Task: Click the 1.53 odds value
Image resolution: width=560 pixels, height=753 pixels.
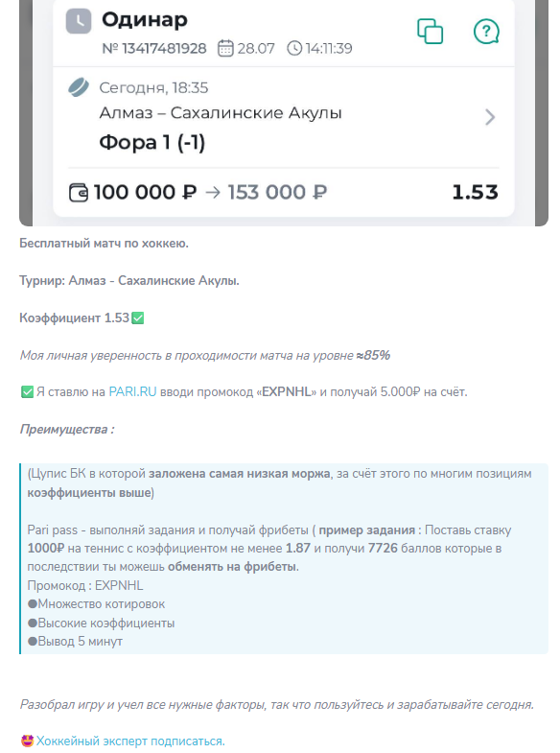Action: 475,192
